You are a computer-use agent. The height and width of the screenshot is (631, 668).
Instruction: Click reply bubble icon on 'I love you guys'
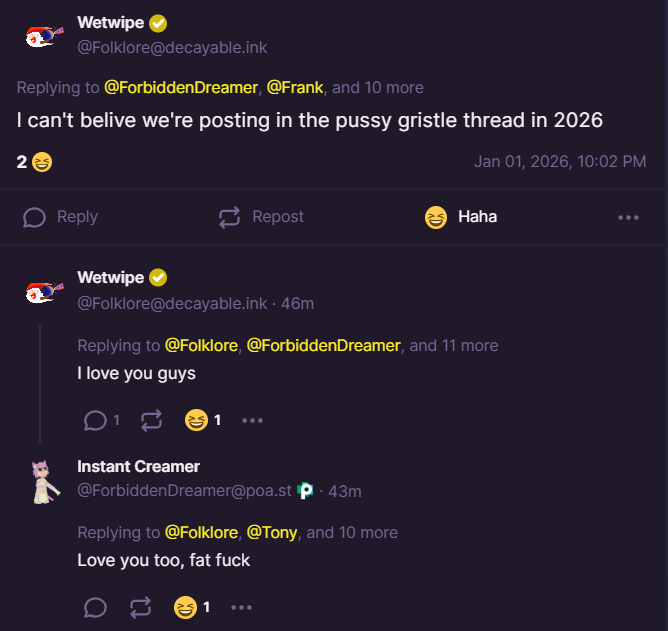(x=95, y=420)
